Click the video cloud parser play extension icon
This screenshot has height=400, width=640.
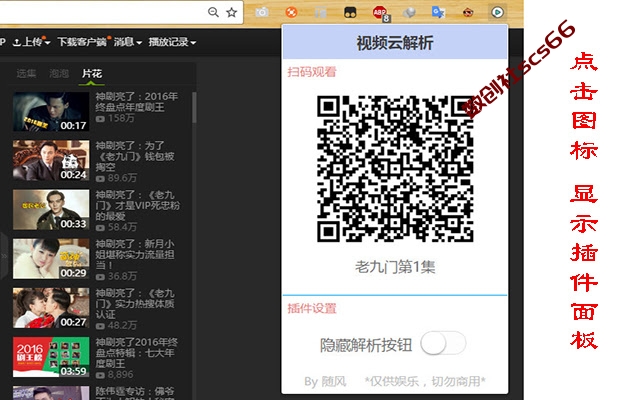click(x=497, y=13)
